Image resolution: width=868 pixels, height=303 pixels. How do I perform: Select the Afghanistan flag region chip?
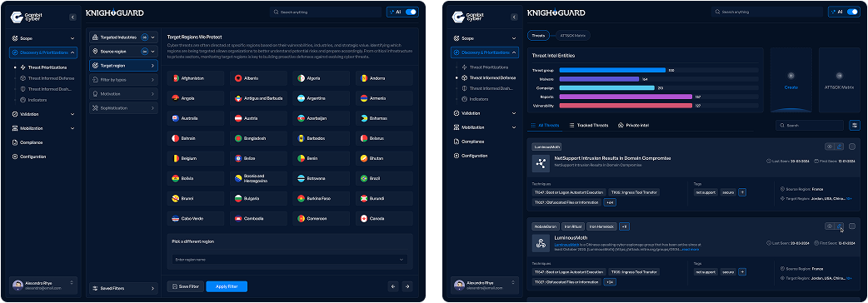(196, 78)
